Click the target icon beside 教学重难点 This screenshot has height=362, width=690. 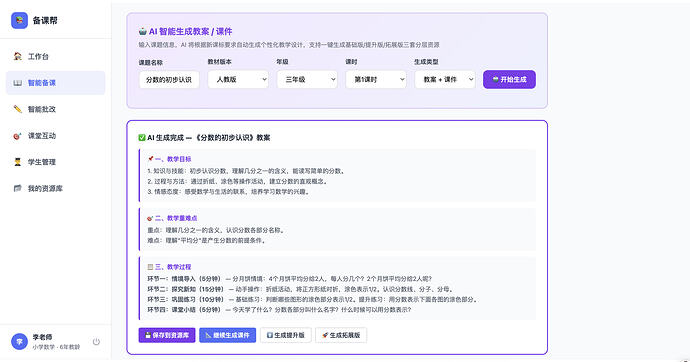point(150,218)
